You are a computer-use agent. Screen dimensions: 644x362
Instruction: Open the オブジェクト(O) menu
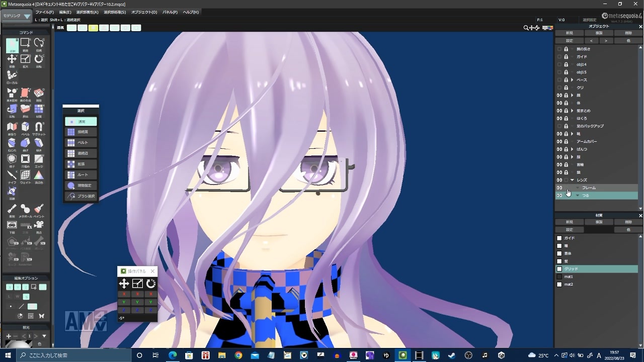(x=144, y=12)
